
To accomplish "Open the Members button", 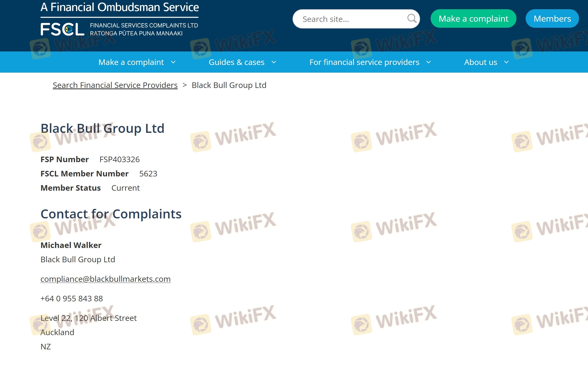I will point(552,18).
